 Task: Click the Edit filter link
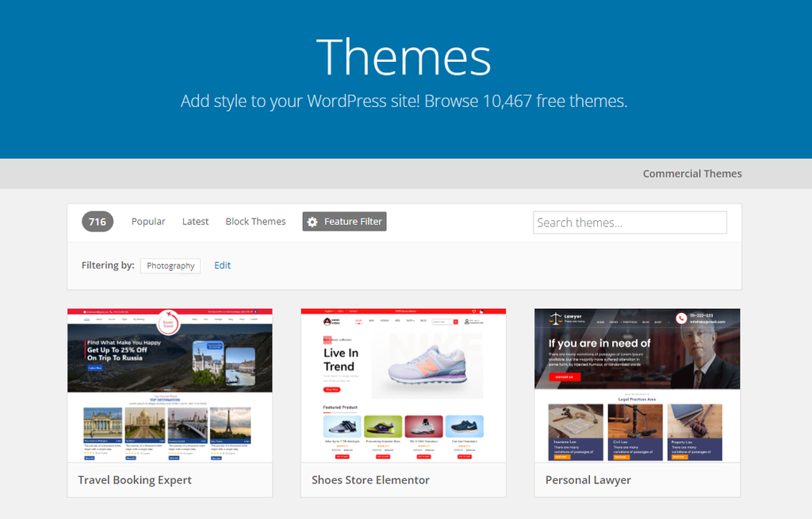point(222,265)
